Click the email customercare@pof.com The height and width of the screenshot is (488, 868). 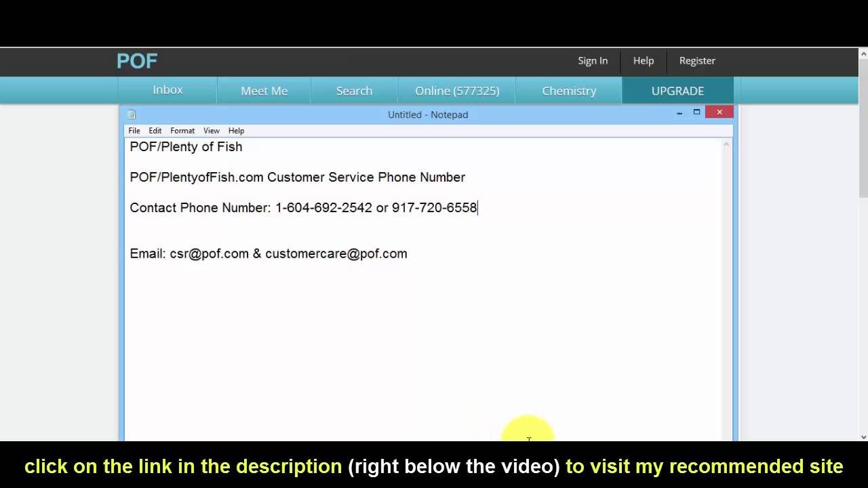[336, 253]
